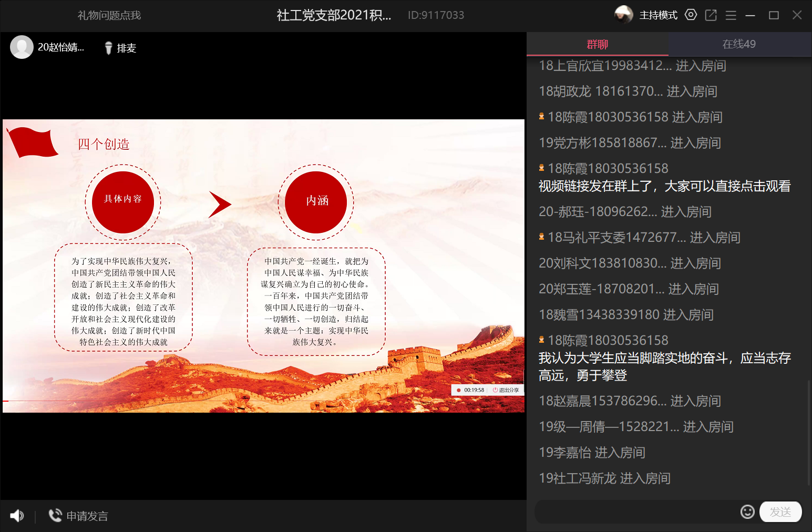The height and width of the screenshot is (532, 812).
Task: Click the 18陈霞 user badge icon in chat
Action: pyautogui.click(x=541, y=117)
